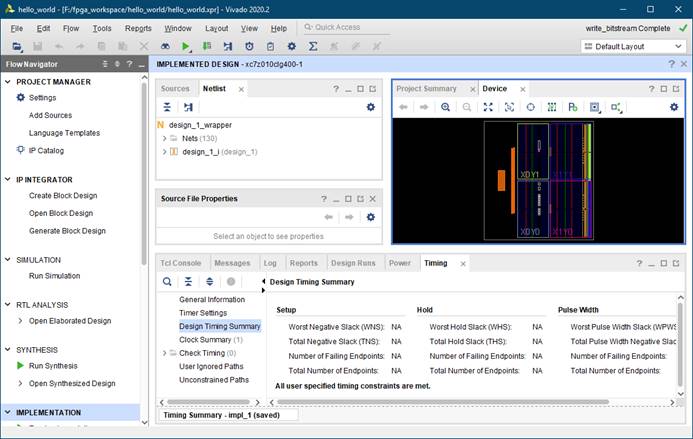Click Run Synthesis in Flow Navigator
The image size is (693, 439).
point(53,366)
